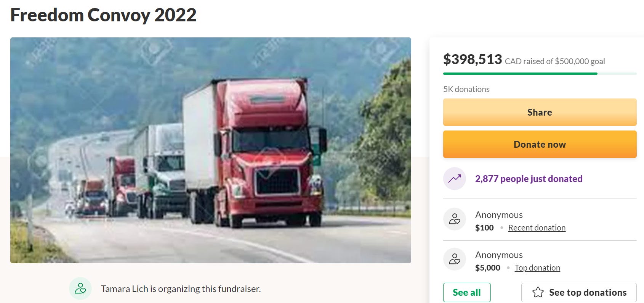Follow the Recent donation link
This screenshot has width=644, height=303.
coord(537,228)
